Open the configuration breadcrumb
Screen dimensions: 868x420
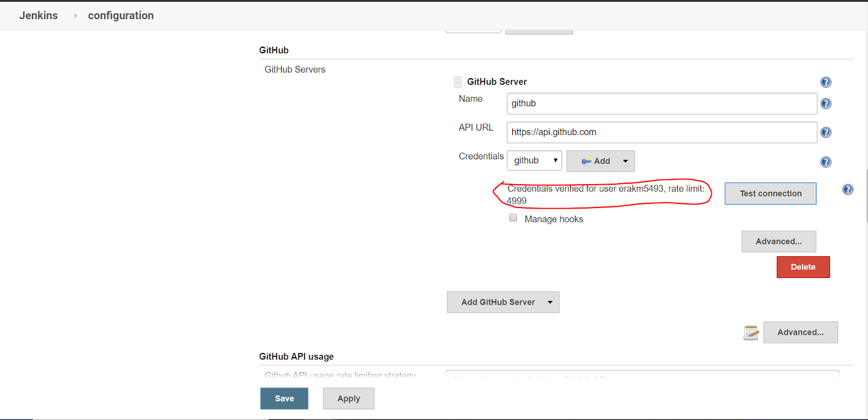[121, 16]
